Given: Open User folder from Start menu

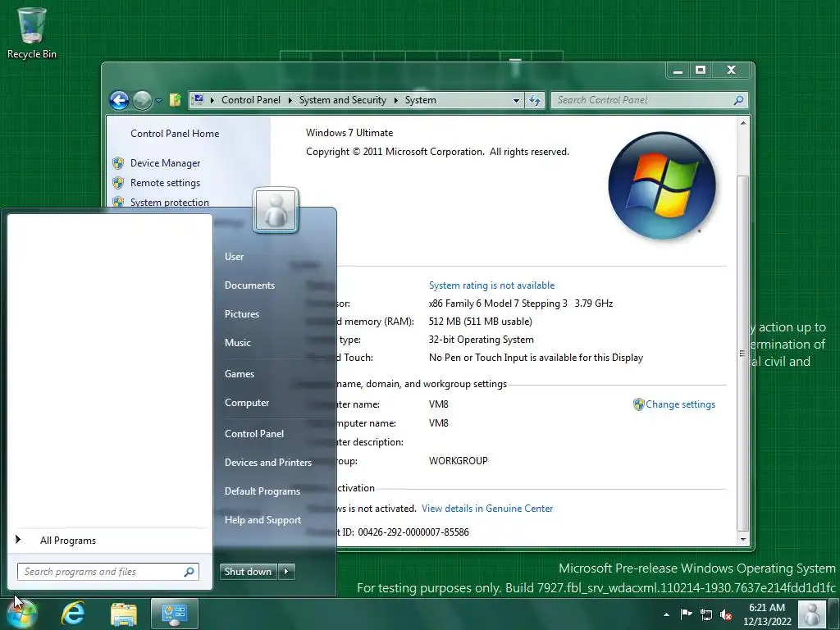Looking at the screenshot, I should 234,257.
